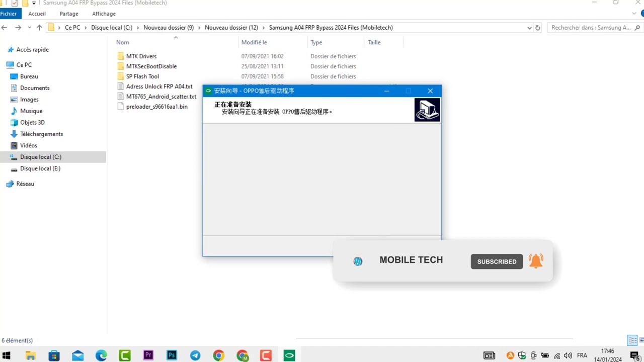Screen dimensions: 644x362
Task: Open OPPO installer taskbar icon
Action: (289, 355)
